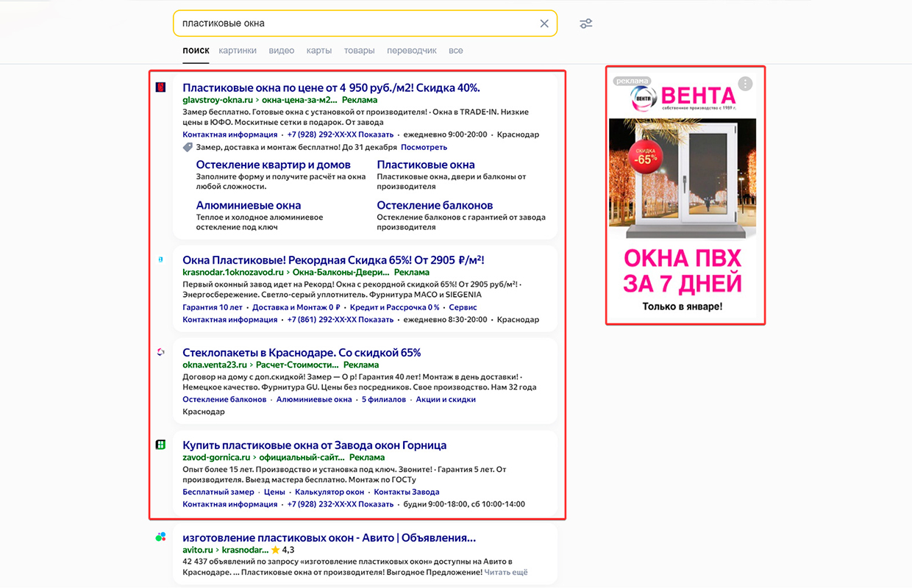Switch to the переводчик tab
The image size is (912, 588).
412,51
